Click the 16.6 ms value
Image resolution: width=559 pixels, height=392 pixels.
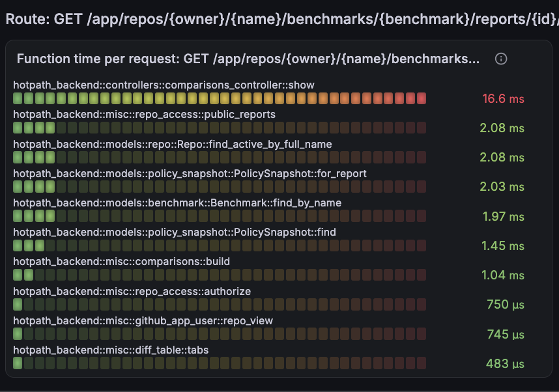coord(503,99)
